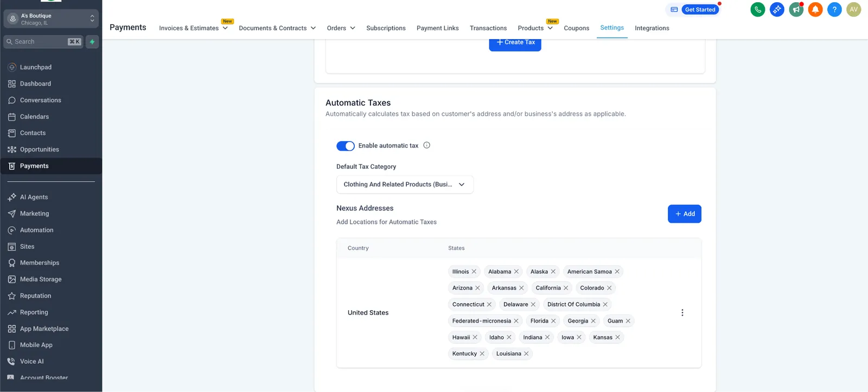
Task: Remove the Illinois state tag
Action: pos(474,272)
